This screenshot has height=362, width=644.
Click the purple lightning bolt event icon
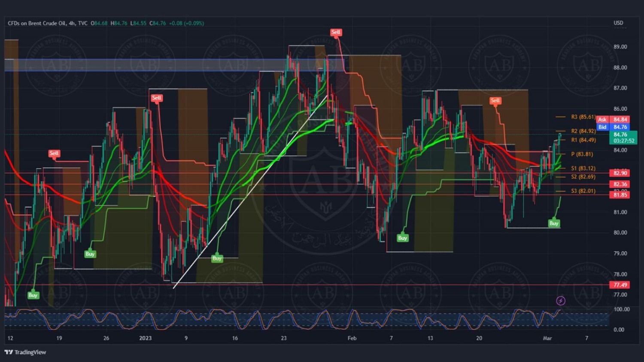pos(560,301)
